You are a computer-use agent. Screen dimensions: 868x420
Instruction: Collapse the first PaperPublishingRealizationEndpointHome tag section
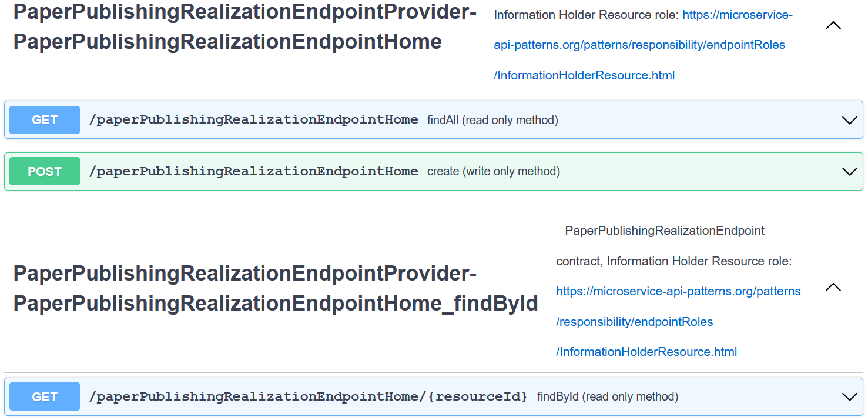tap(833, 26)
